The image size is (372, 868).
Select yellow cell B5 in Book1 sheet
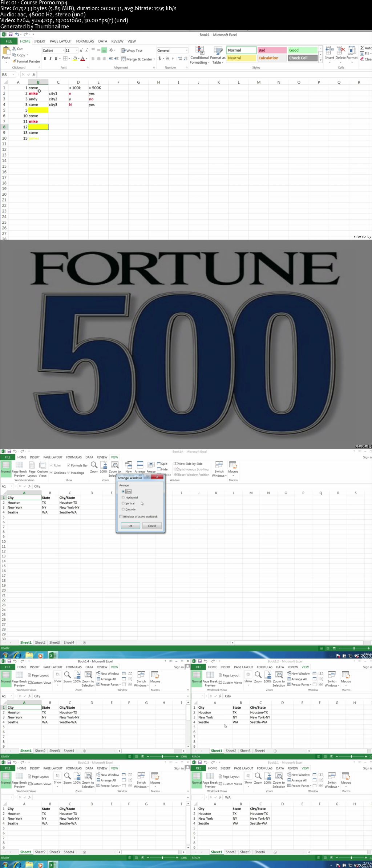[38, 110]
